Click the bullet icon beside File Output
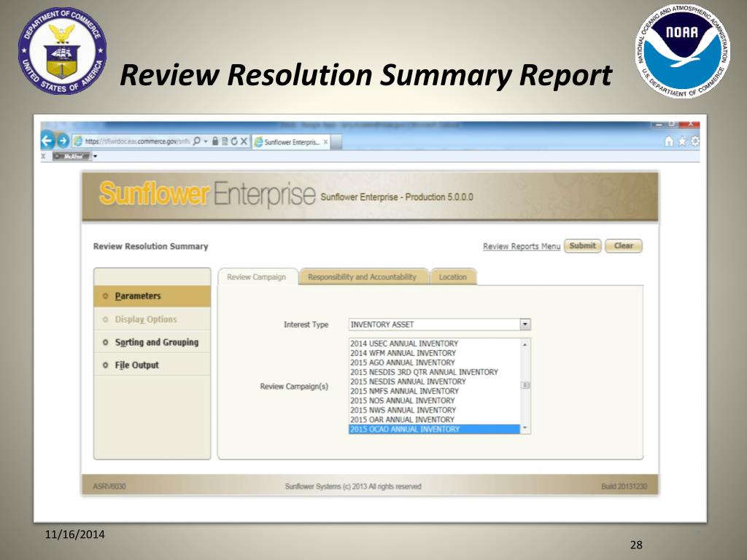747x560 pixels. [x=105, y=365]
